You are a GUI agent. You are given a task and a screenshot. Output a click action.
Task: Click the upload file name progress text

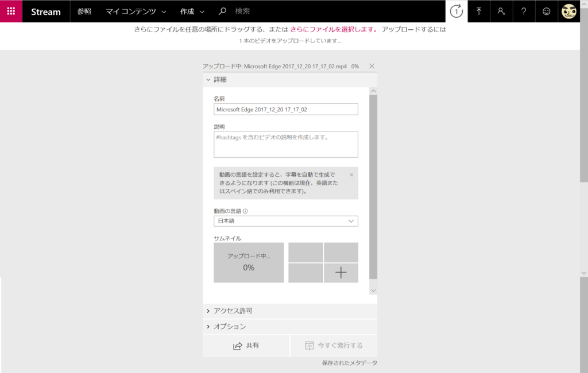click(x=281, y=67)
